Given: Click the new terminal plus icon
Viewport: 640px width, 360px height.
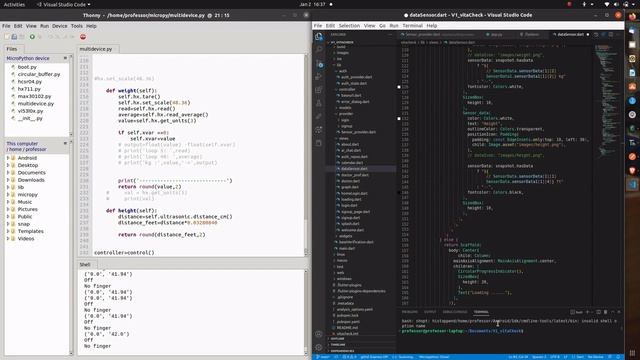Looking at the screenshot, I should click(588, 312).
